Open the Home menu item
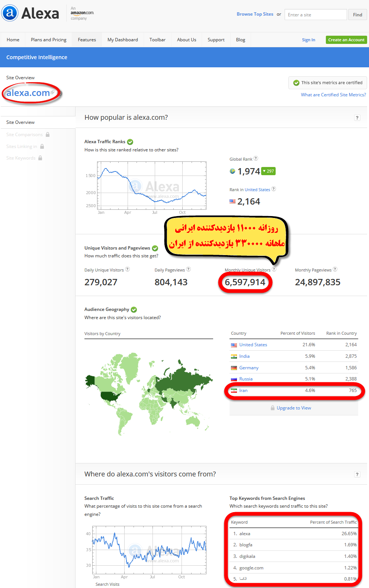369x588 pixels. click(13, 40)
